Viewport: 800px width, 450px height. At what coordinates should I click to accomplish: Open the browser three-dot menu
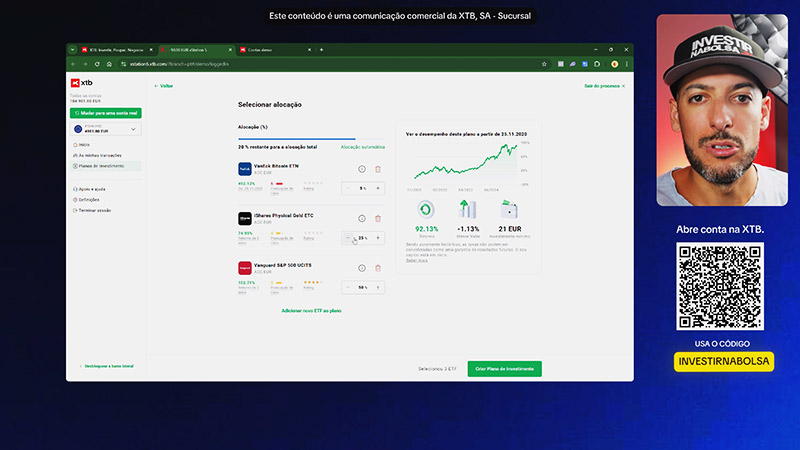tap(627, 64)
